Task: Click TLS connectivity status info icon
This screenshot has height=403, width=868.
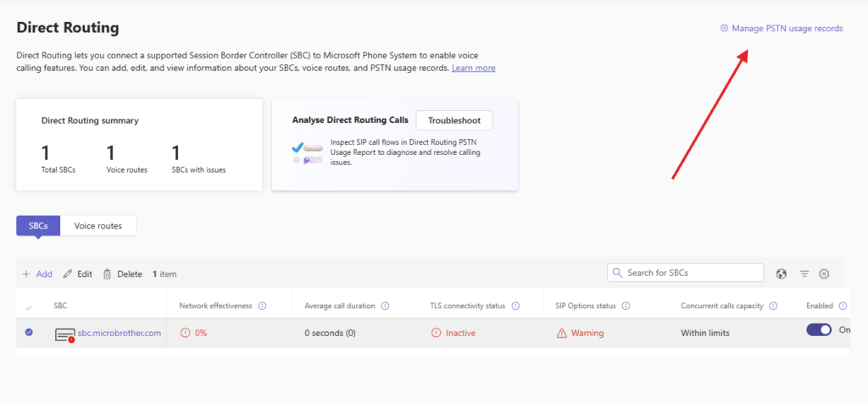Action: pos(515,306)
